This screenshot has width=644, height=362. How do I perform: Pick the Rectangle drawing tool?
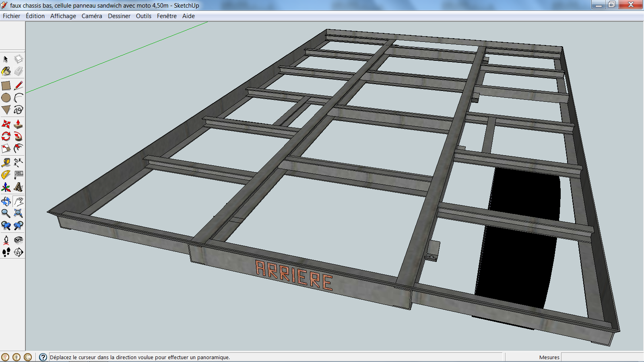click(6, 86)
